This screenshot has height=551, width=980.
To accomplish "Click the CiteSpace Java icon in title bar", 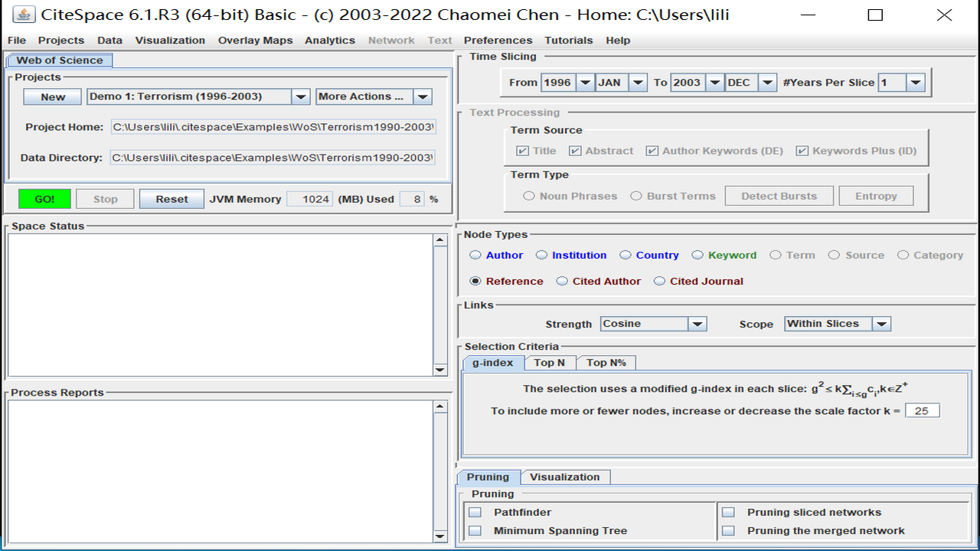I will [x=23, y=15].
